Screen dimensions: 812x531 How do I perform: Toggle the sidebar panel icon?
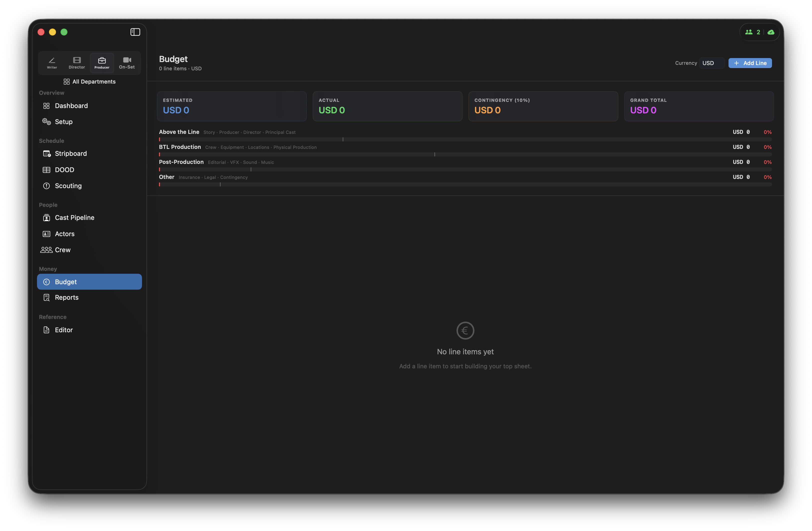click(135, 32)
